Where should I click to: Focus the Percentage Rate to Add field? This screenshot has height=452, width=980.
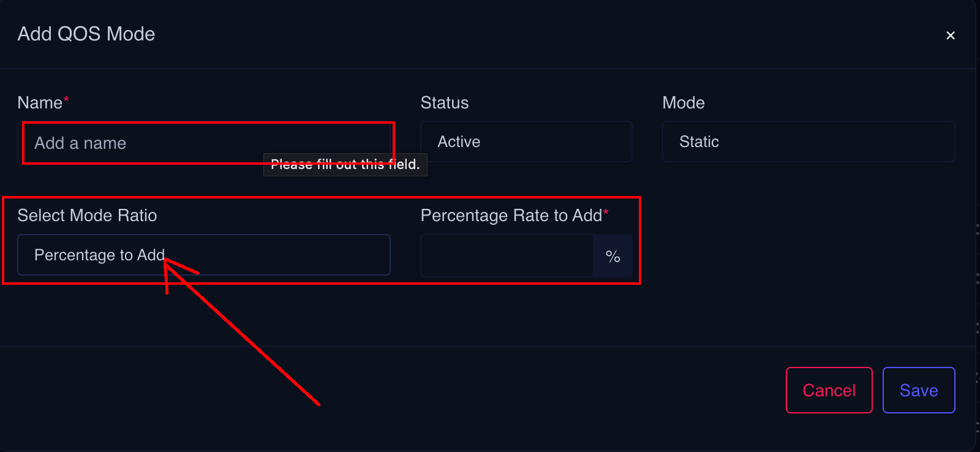pyautogui.click(x=507, y=255)
